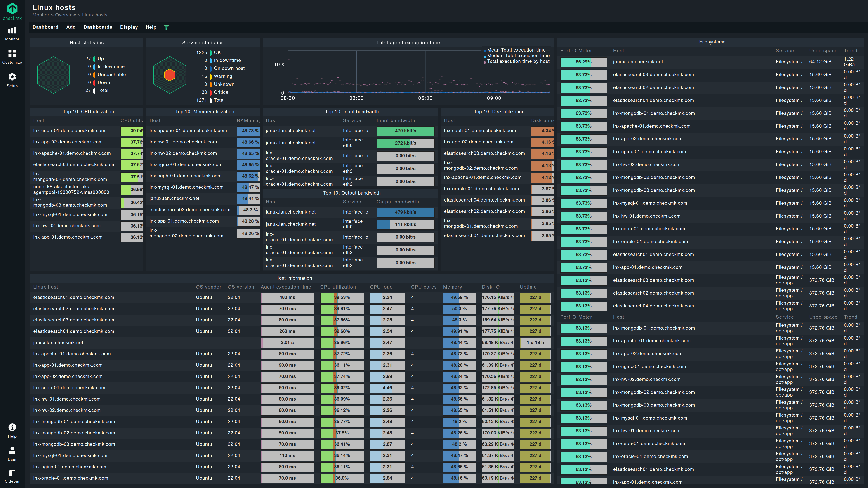The width and height of the screenshot is (868, 488).
Task: Open the Top 10: CPU utilization title
Action: 88,111
